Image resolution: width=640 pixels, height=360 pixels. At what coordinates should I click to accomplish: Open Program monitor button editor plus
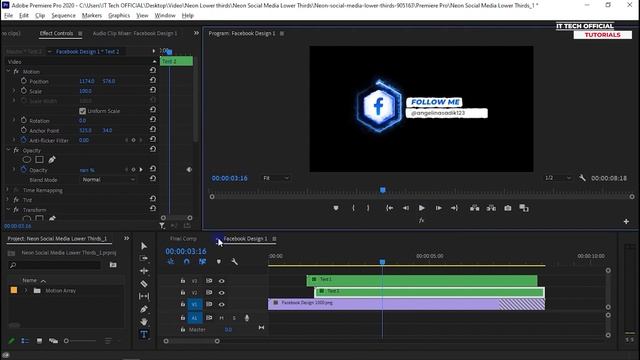point(626,222)
